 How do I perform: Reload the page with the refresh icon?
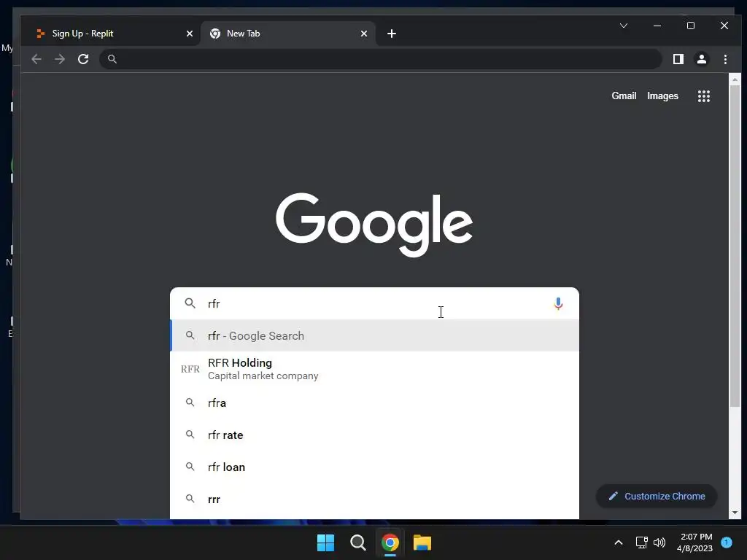(x=83, y=59)
